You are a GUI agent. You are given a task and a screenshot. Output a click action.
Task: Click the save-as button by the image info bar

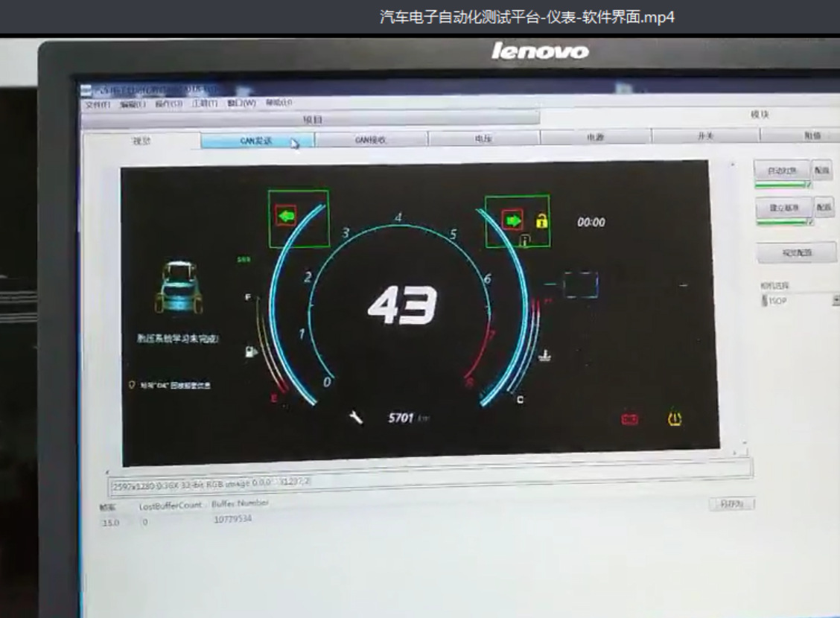coord(731,504)
